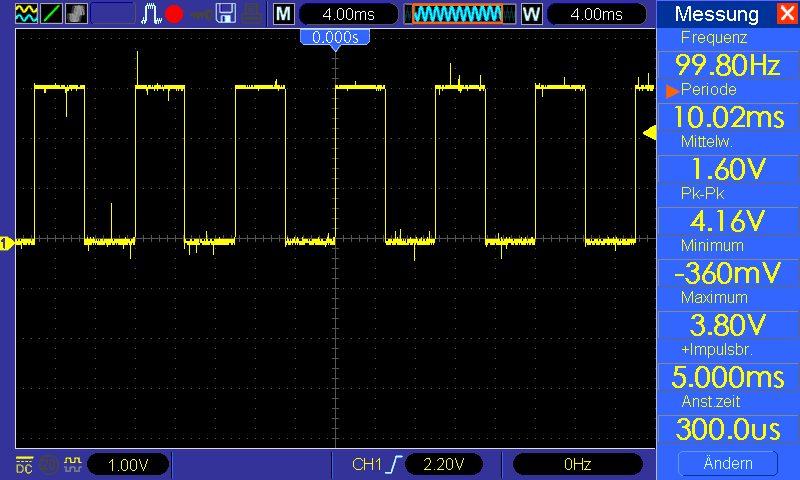Close the Messung panel
Screen dimensions: 800x480
pos(788,13)
